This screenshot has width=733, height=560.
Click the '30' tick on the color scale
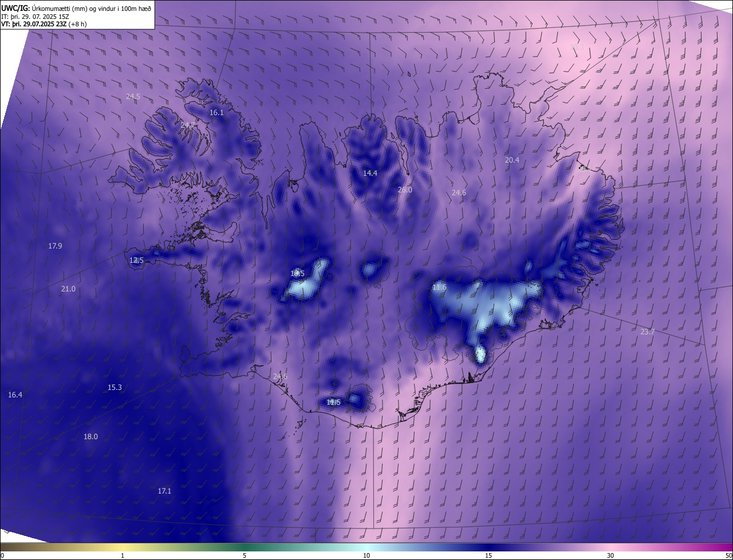(610, 556)
